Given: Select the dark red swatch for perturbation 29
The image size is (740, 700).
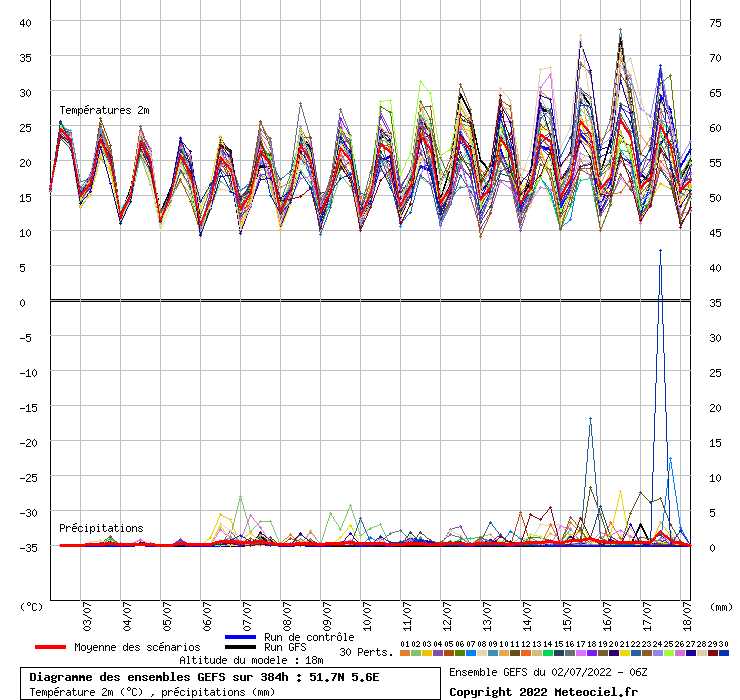Looking at the screenshot, I should tap(713, 653).
